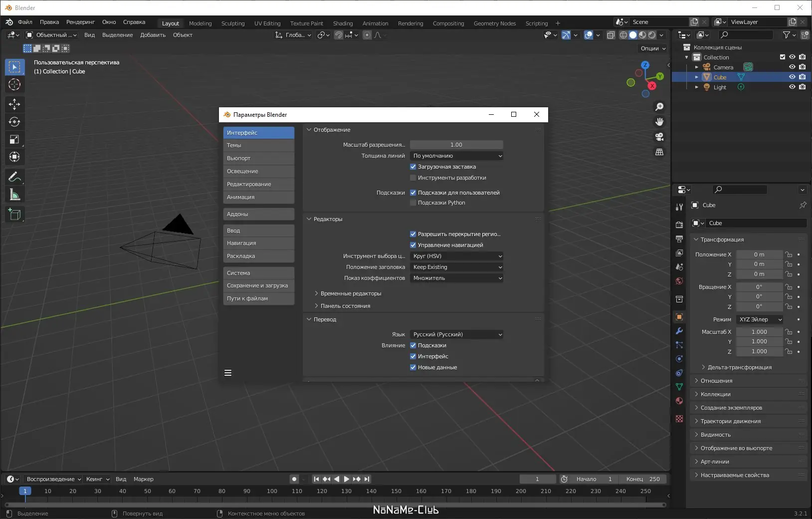Open the Язык language dropdown
The width and height of the screenshot is (812, 519).
456,334
